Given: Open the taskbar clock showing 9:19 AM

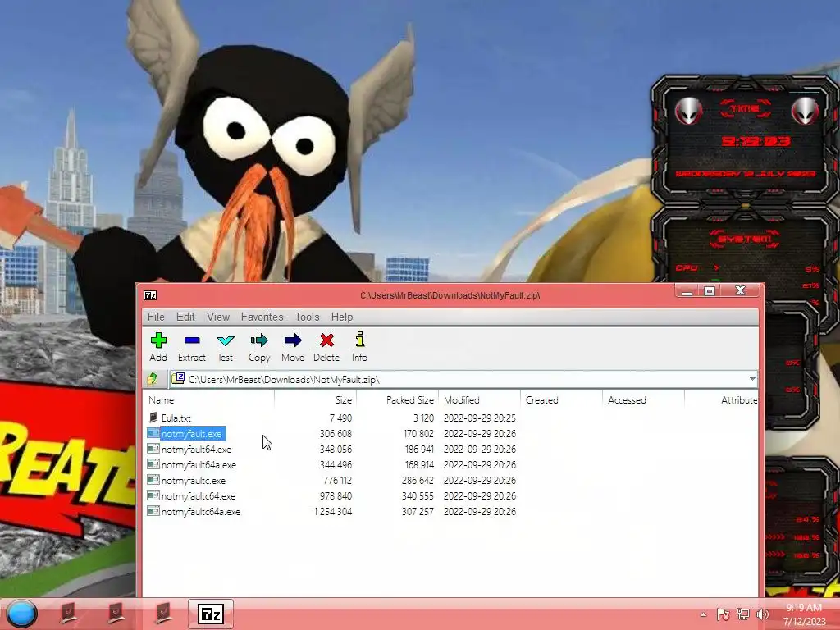Looking at the screenshot, I should 804,614.
